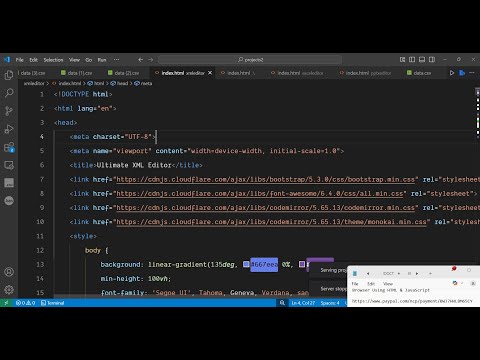Open the Explorer view in activity bar

9,75
